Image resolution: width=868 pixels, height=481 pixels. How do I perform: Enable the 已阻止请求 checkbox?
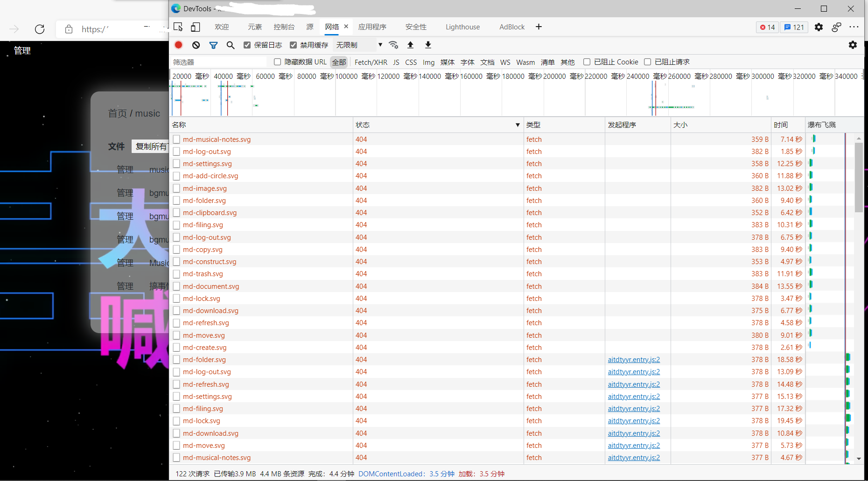(x=647, y=62)
